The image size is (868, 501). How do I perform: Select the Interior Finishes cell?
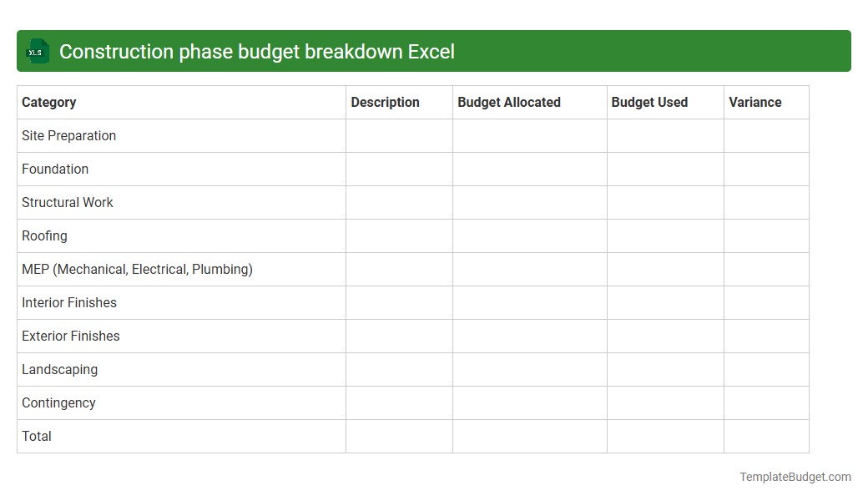(69, 302)
